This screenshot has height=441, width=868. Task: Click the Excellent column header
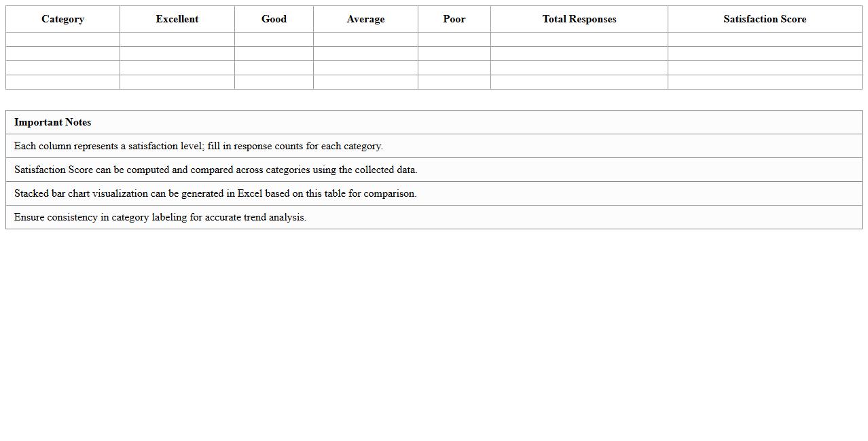coord(177,19)
